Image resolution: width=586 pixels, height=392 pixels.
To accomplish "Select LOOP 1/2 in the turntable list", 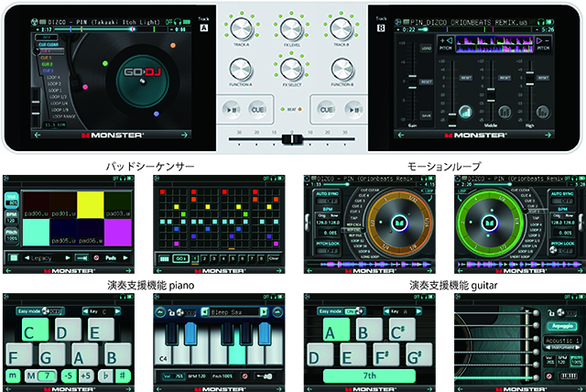I will 59,97.
